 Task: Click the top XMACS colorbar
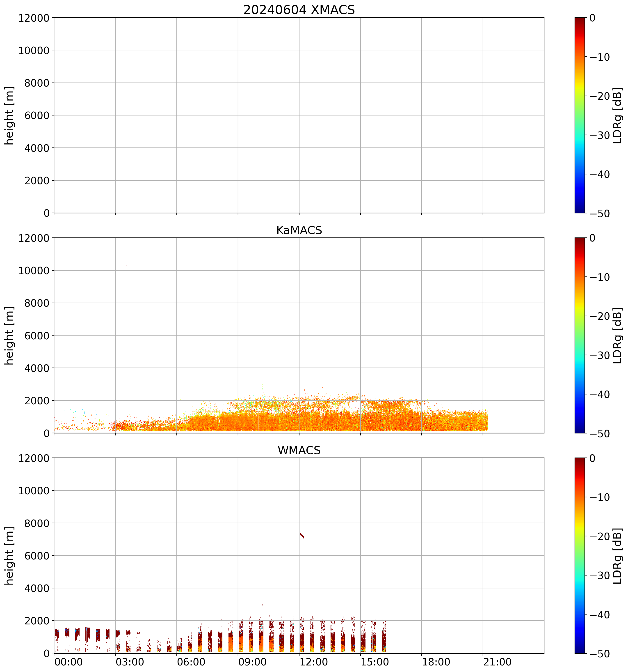(579, 115)
